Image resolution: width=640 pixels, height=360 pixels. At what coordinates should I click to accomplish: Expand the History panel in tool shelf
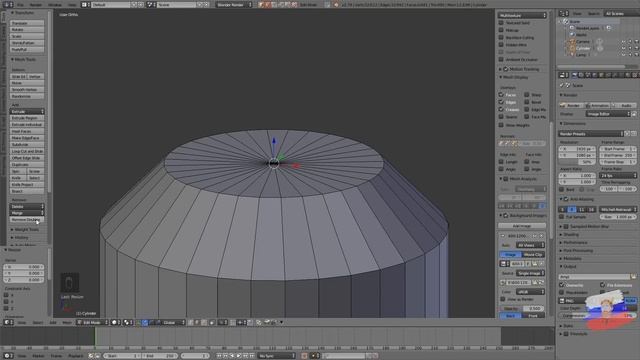click(x=20, y=238)
